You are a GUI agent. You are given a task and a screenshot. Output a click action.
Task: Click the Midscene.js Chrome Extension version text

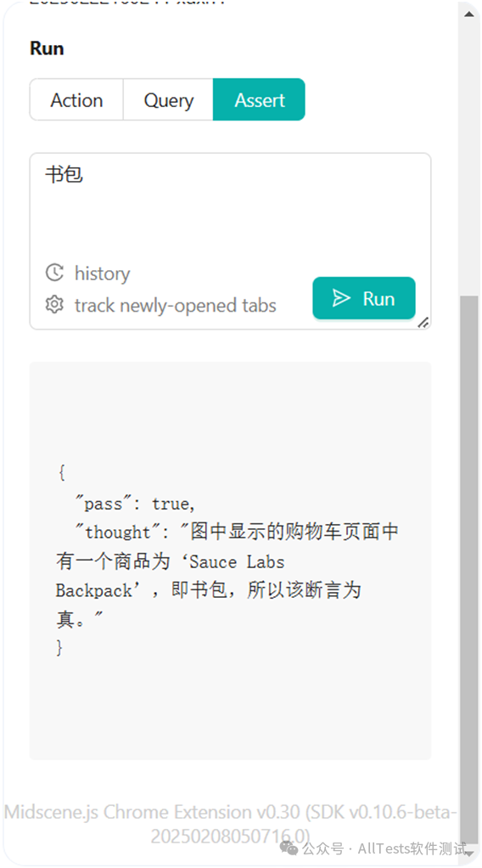tap(230, 823)
